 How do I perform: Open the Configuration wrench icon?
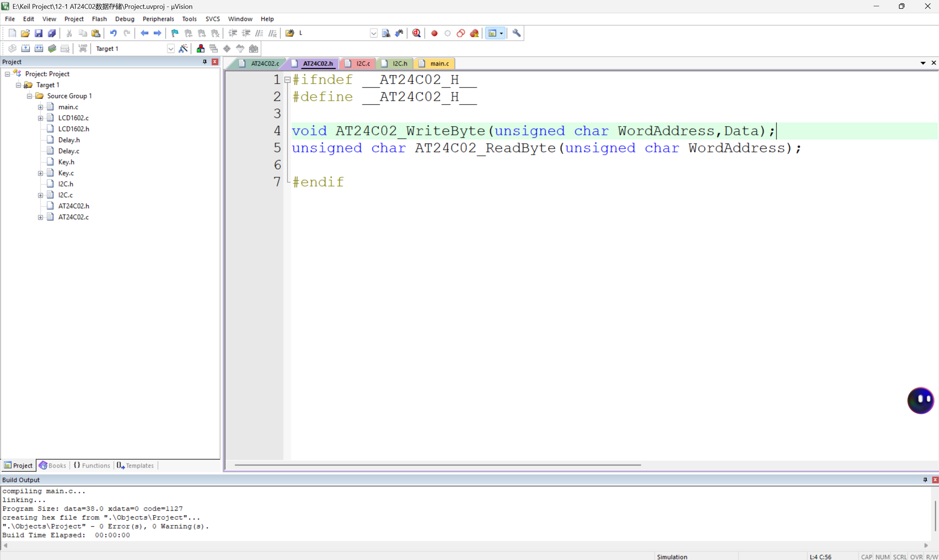[x=516, y=33]
